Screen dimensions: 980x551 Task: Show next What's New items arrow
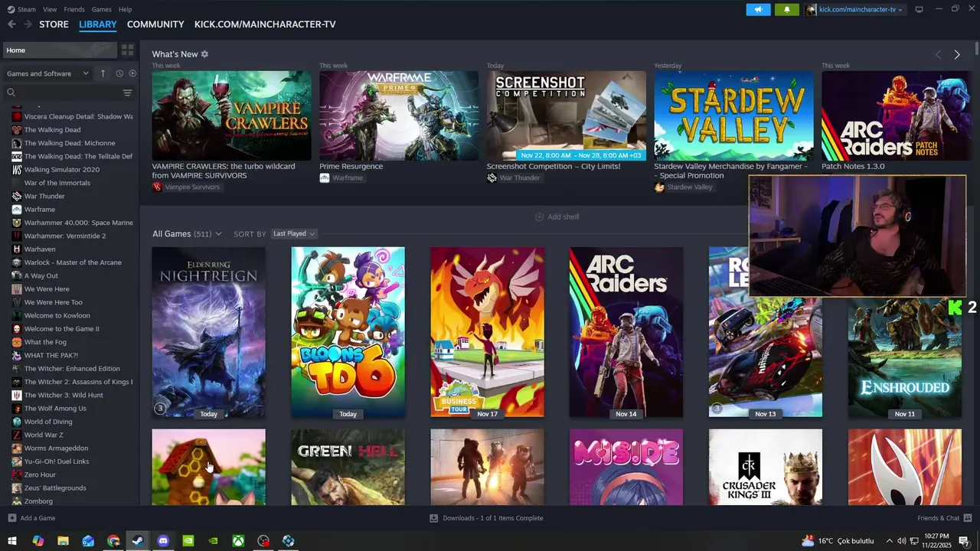[957, 54]
